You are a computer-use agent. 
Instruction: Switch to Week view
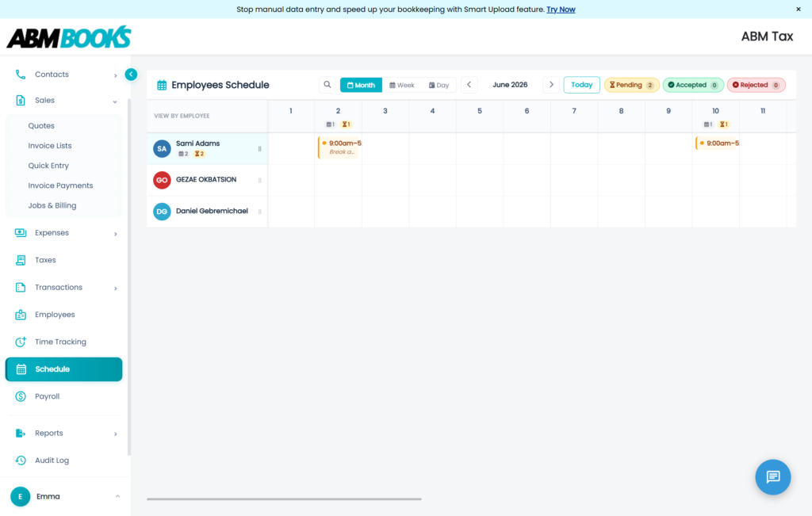coord(402,85)
